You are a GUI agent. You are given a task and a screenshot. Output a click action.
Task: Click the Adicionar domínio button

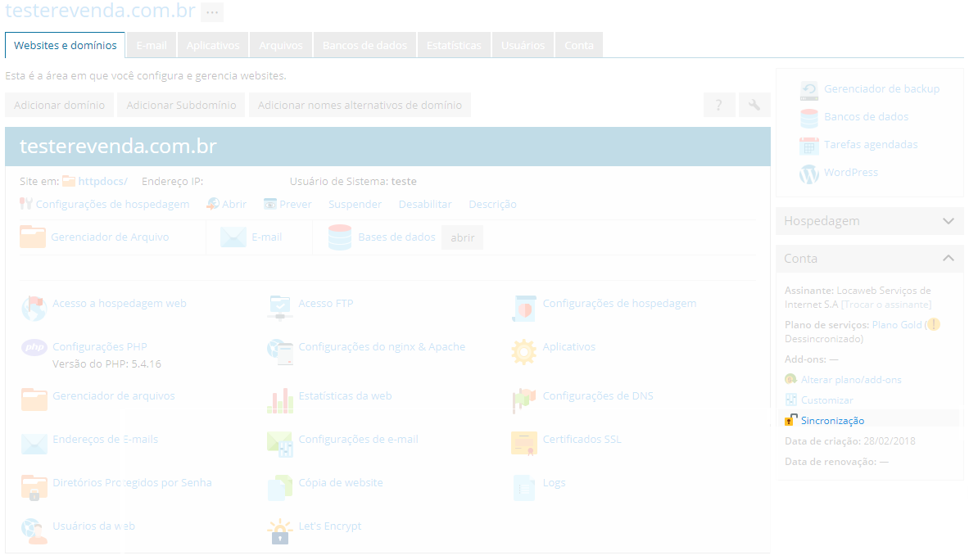59,105
